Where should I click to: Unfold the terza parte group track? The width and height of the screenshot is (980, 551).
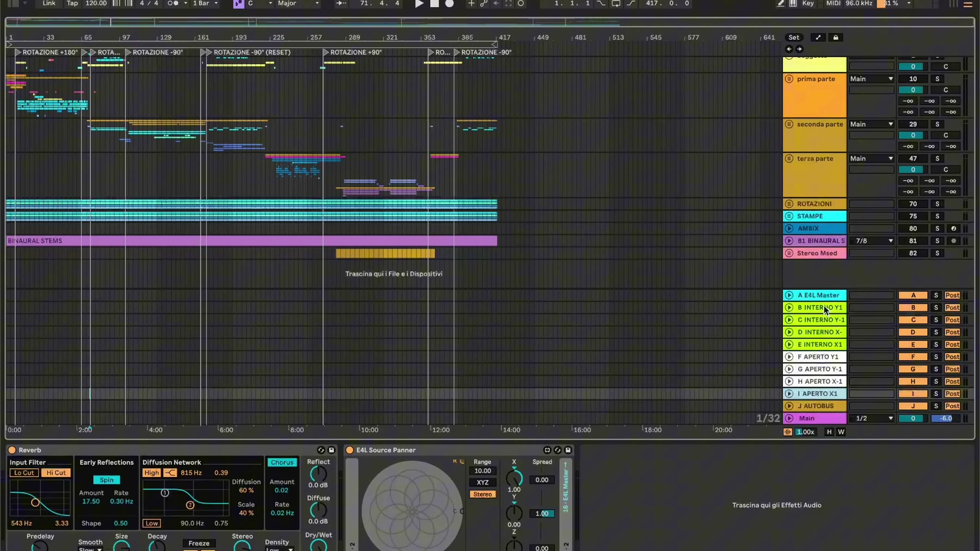pos(789,158)
